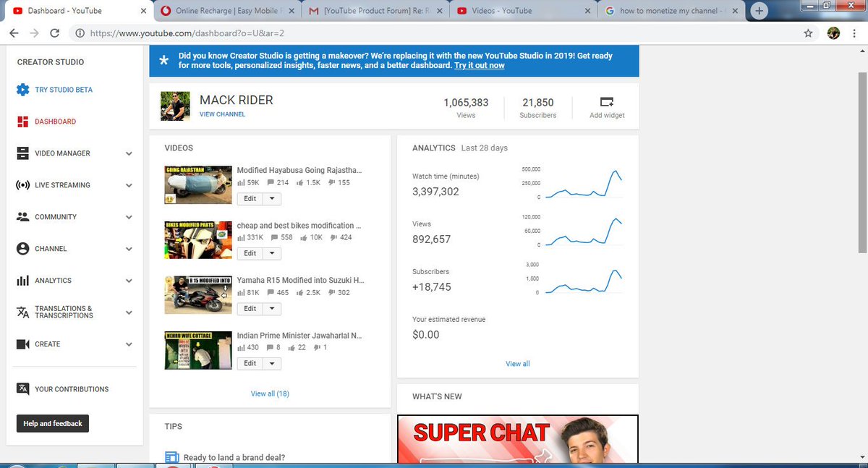Switch to the YouTube Product Forum Gmail tab
Viewport: 868px width, 468px height.
coord(374,11)
